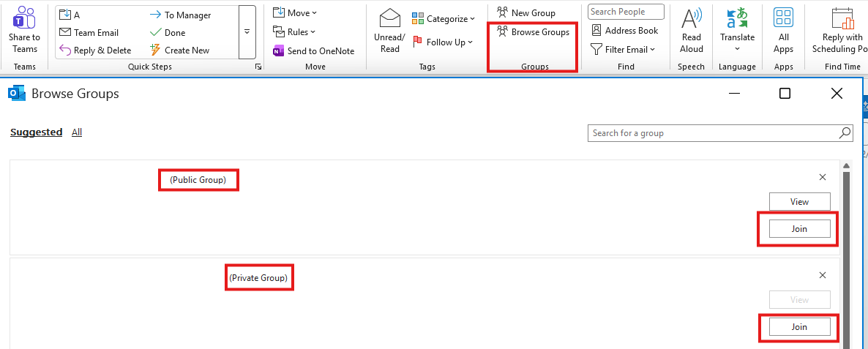Click Browse Groups in ribbon
The height and width of the screenshot is (349, 868).
[533, 32]
